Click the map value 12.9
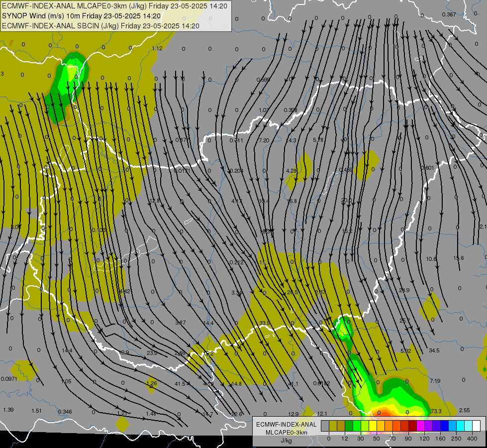This screenshot has width=487, height=448. (x=293, y=414)
